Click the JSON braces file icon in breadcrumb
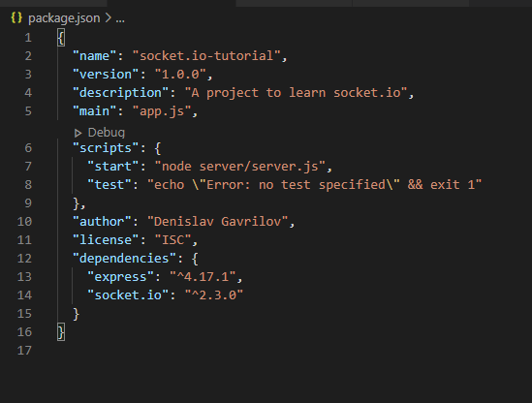The width and height of the screenshot is (532, 403). [x=16, y=17]
